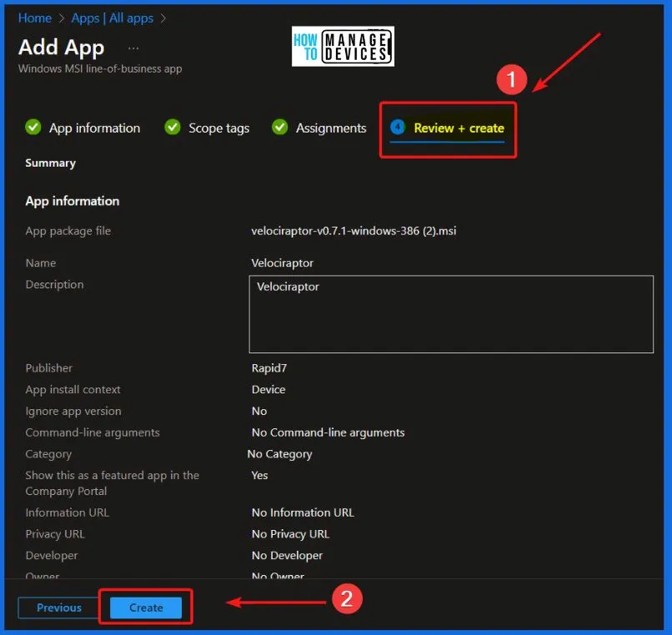Image resolution: width=672 pixels, height=635 pixels.
Task: Go to Apps | All apps breadcrumb
Action: [x=113, y=18]
